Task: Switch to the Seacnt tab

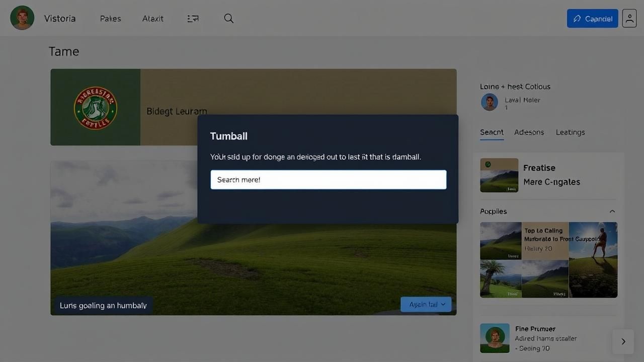Action: [x=492, y=132]
